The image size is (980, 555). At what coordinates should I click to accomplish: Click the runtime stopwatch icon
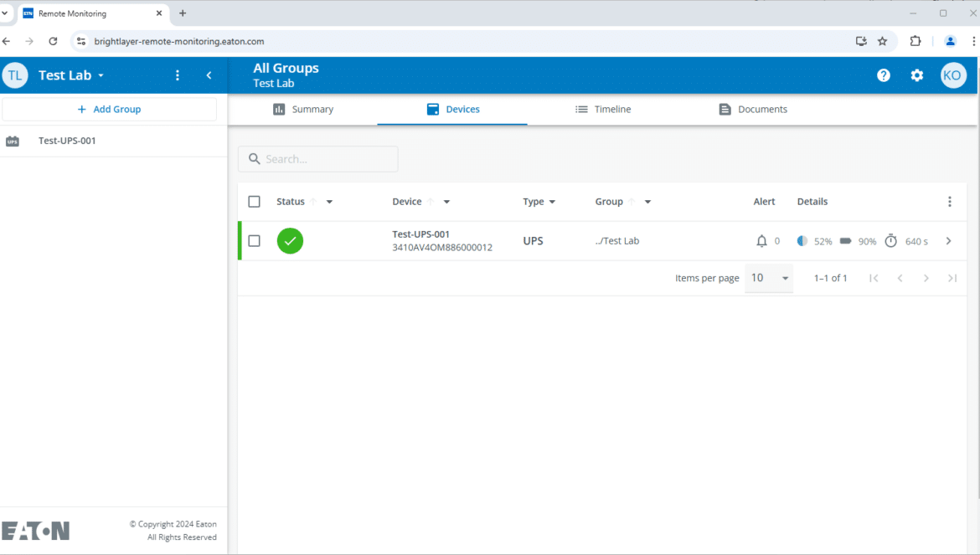tap(890, 241)
